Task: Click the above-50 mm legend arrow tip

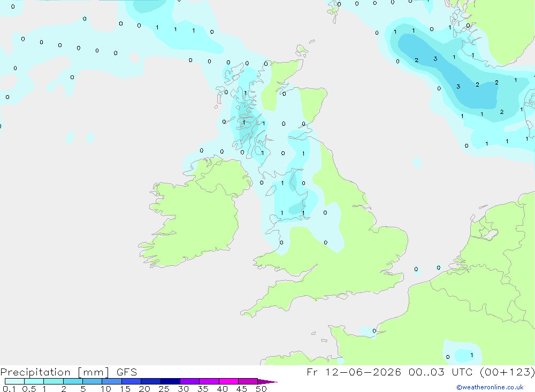Action: (267, 381)
